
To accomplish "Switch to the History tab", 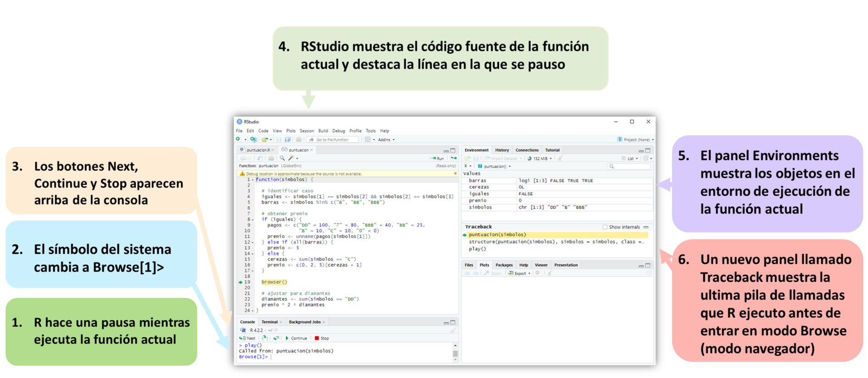I will [502, 150].
